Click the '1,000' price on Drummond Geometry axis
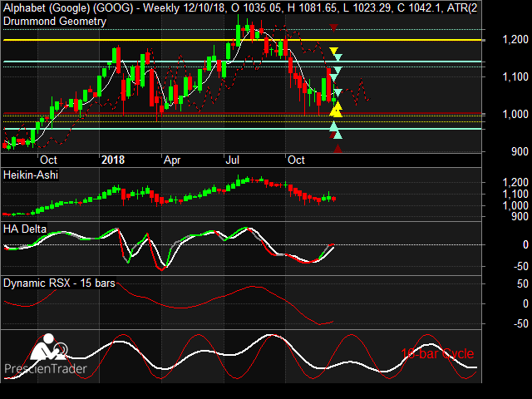Screen dimensions: 532x399 coord(515,115)
